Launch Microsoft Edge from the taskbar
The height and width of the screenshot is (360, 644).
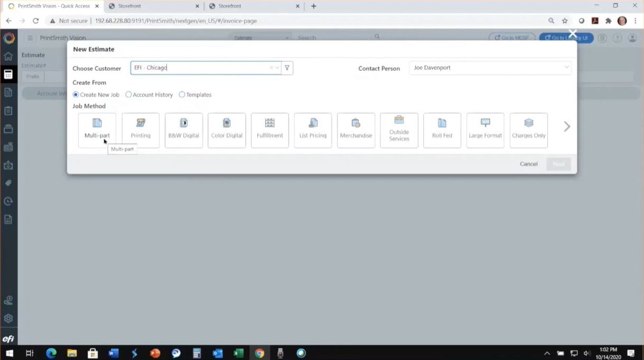point(51,353)
